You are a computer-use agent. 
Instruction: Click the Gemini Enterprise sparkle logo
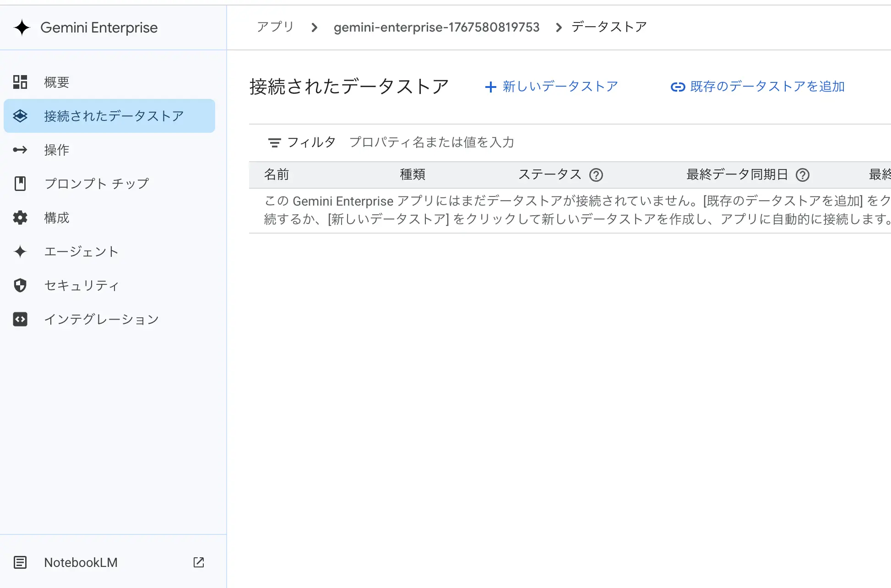(x=22, y=27)
